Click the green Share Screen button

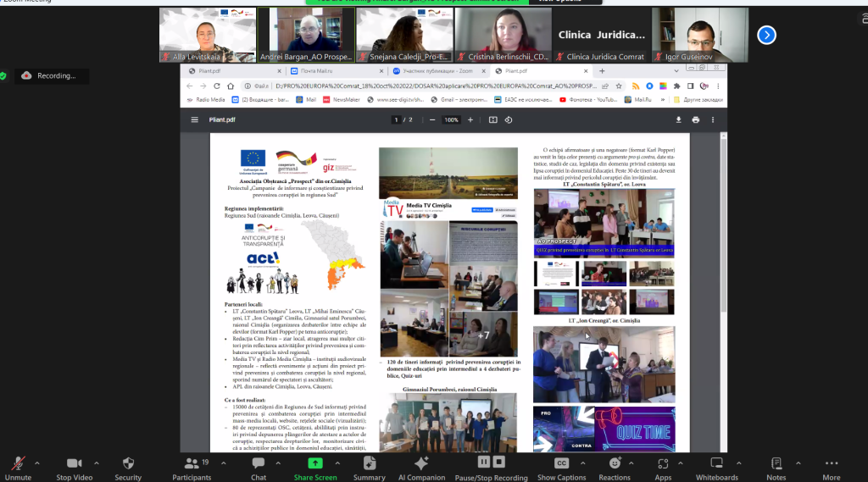coord(315,468)
